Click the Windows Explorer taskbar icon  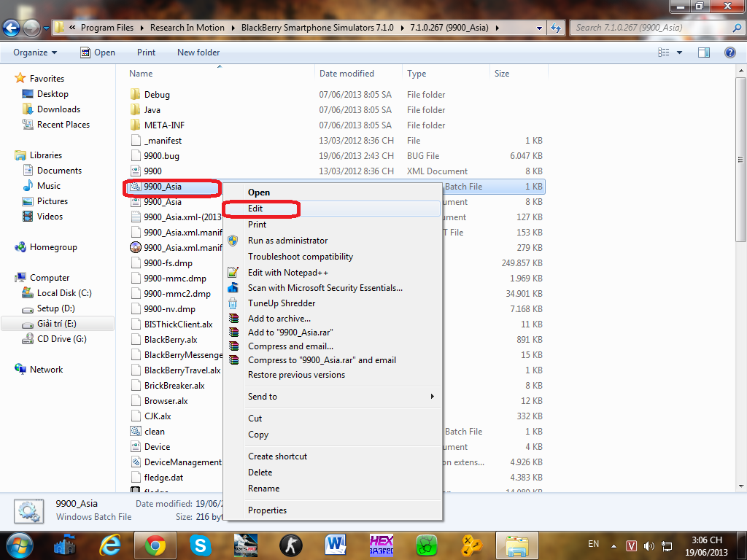click(x=517, y=545)
